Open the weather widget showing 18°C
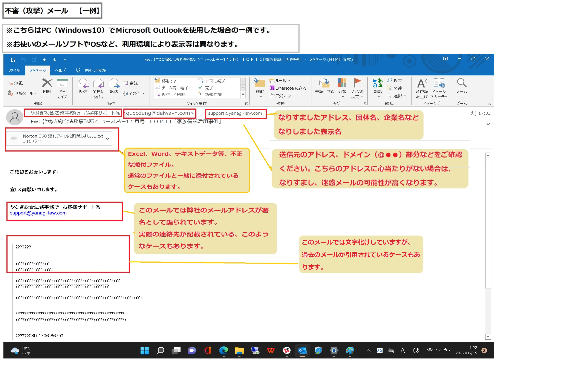The height and width of the screenshot is (392, 588). click(20, 351)
